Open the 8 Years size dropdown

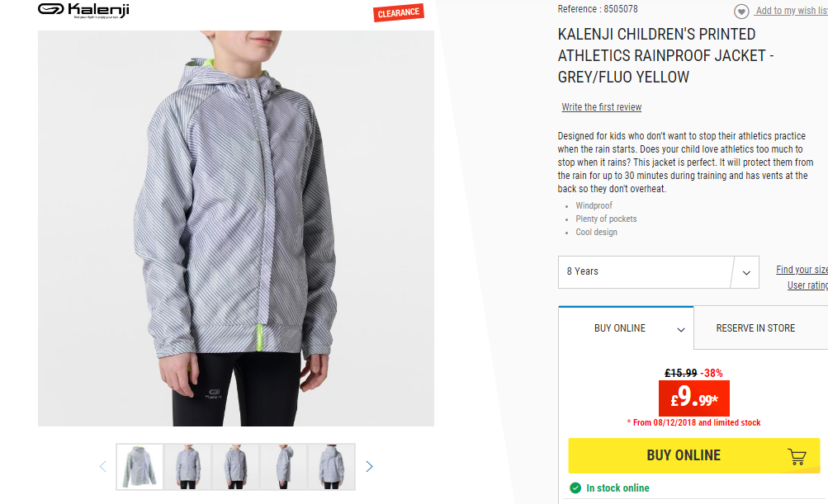point(659,272)
